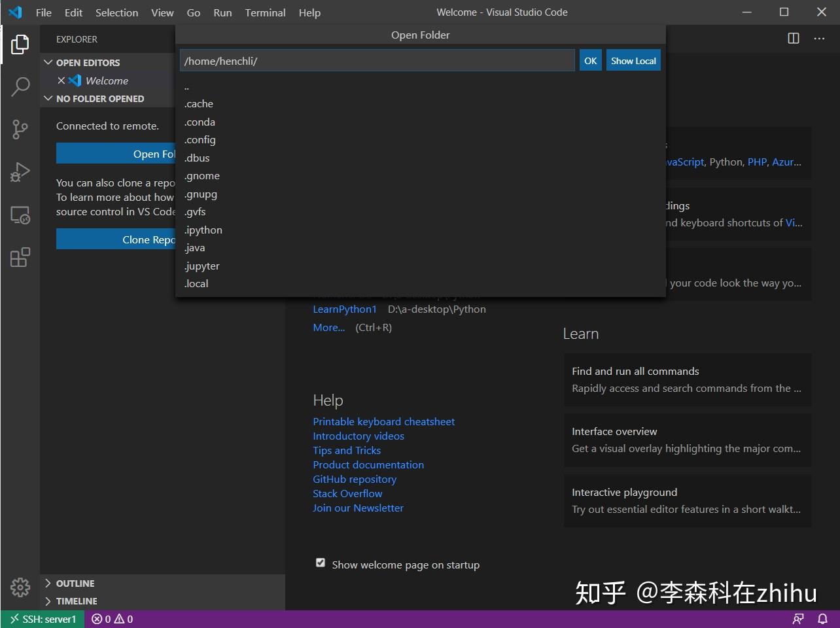Click the Split Editor icon

(x=793, y=39)
